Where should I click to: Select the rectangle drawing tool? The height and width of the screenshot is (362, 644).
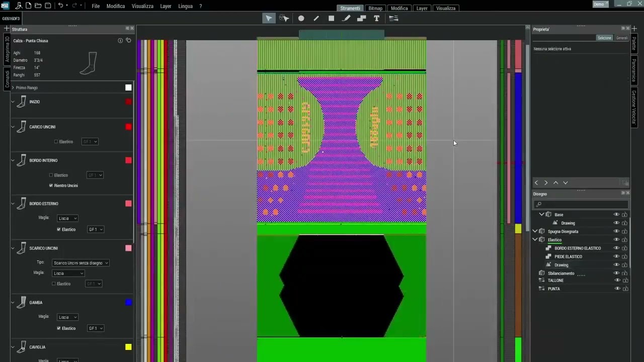click(x=331, y=18)
